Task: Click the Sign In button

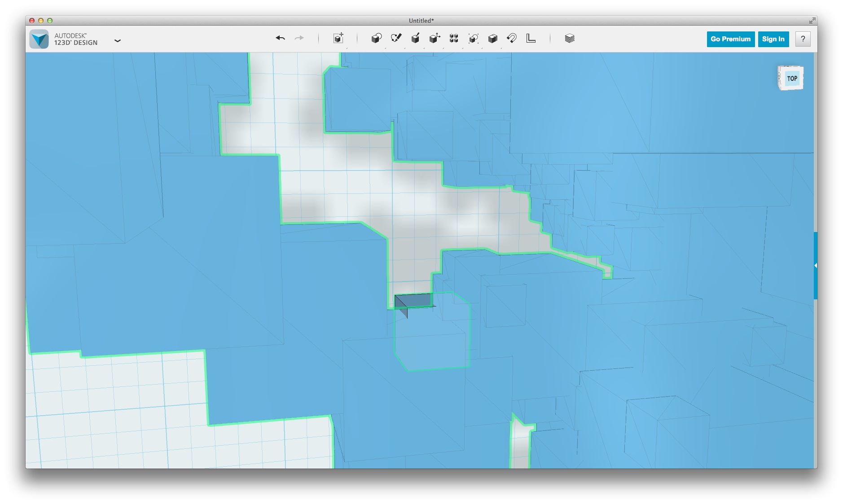Action: point(773,39)
